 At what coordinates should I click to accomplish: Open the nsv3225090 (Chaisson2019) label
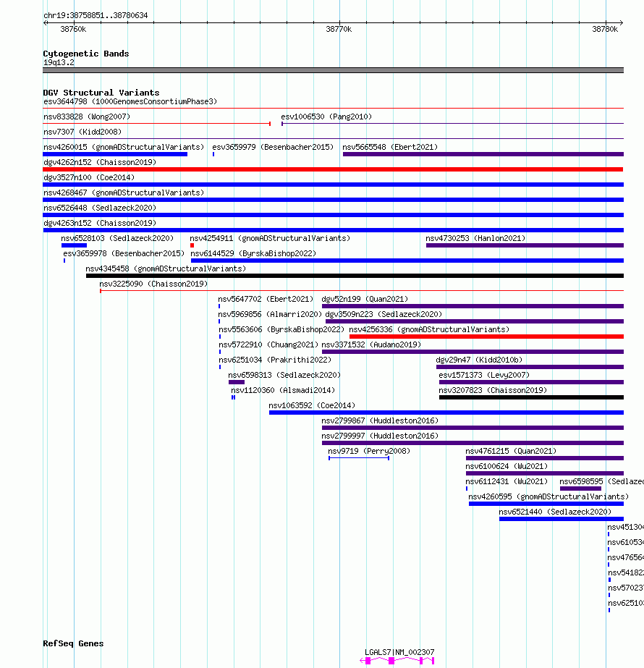(x=153, y=284)
